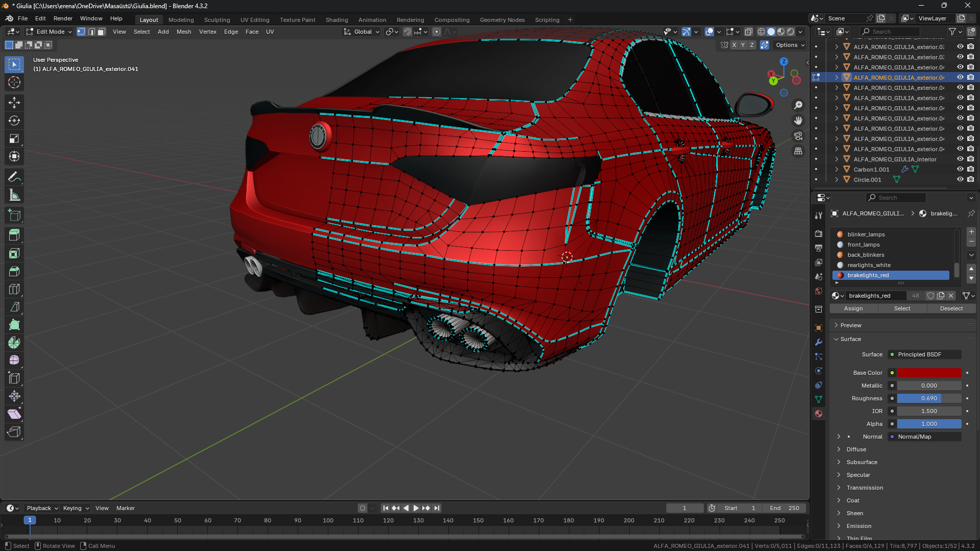Image resolution: width=980 pixels, height=551 pixels.
Task: Expand the Transmission section
Action: 865,488
